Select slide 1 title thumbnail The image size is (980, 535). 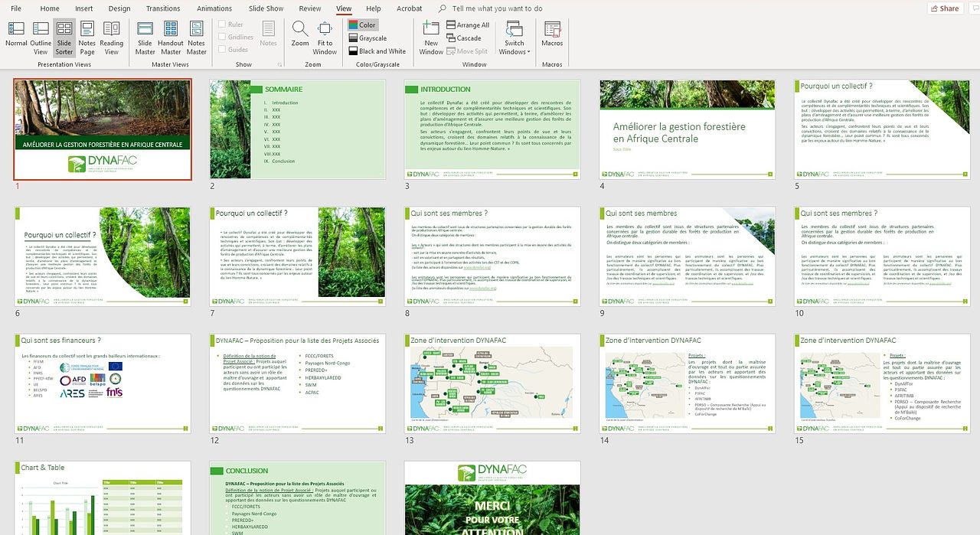click(103, 129)
